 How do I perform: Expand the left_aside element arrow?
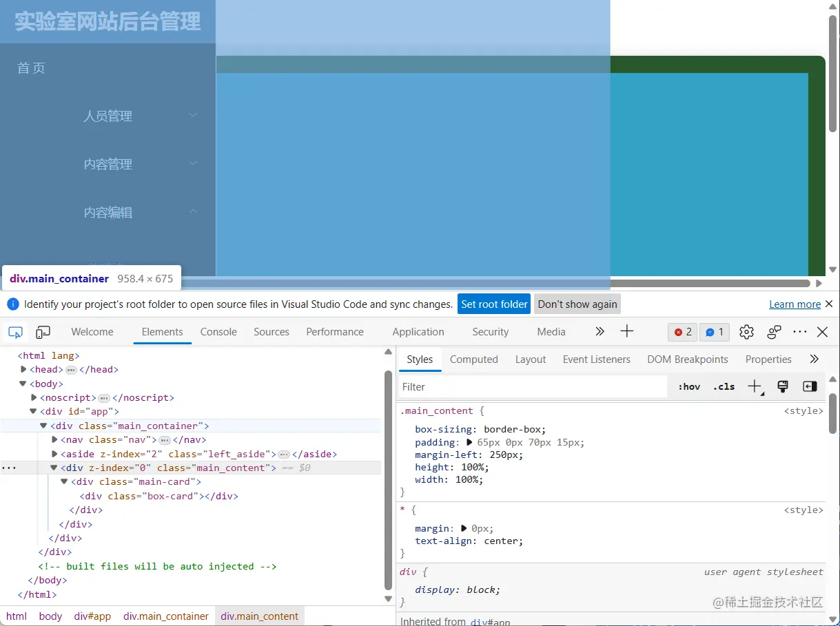click(55, 455)
